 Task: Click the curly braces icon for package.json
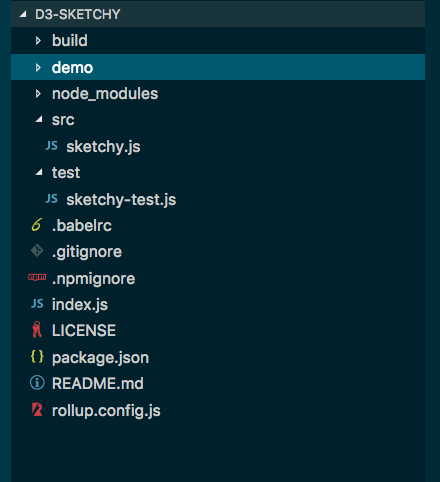(37, 356)
